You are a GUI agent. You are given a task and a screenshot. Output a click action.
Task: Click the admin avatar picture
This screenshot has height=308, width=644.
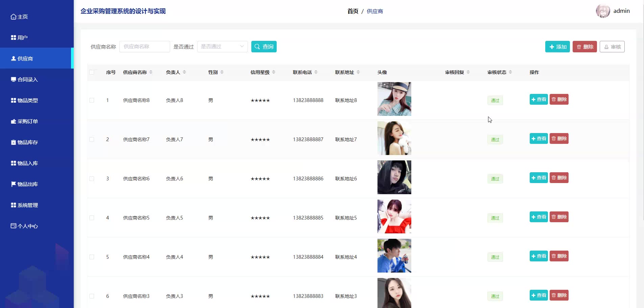tap(603, 11)
